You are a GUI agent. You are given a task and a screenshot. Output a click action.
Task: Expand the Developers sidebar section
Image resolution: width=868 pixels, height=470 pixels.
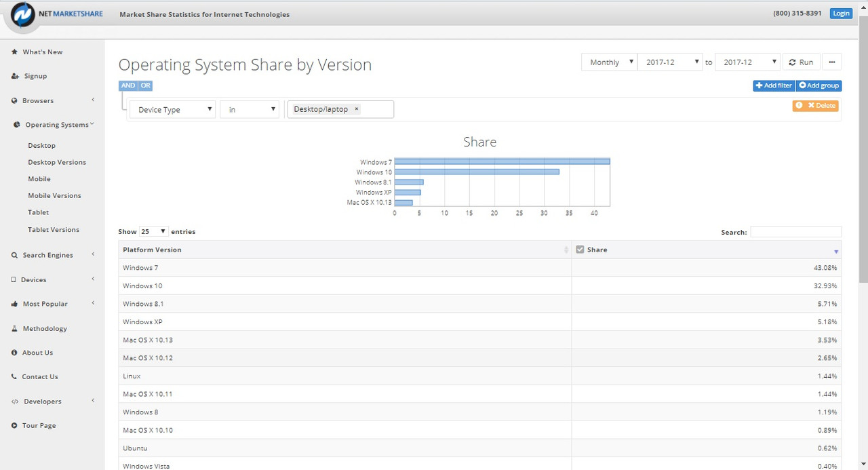coord(93,401)
